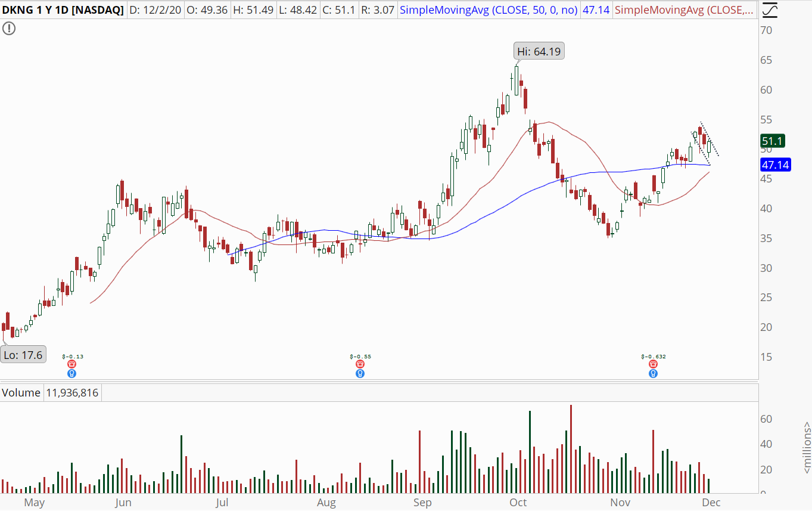Click the O: 49.36 open value
This screenshot has width=812, height=511.
(207, 10)
